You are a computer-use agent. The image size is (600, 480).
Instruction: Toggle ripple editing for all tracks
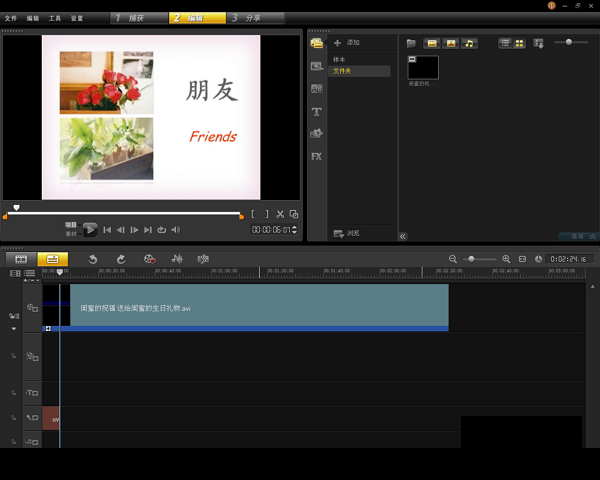(x=14, y=316)
